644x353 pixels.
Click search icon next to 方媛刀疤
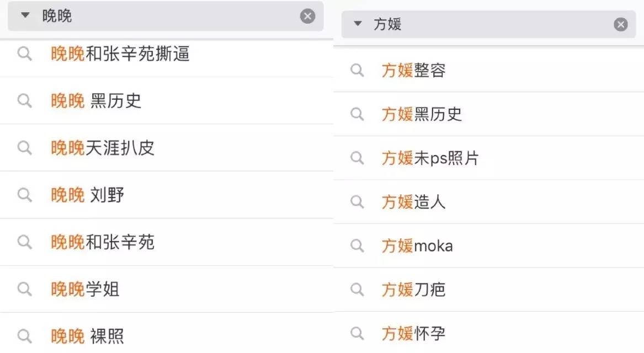tap(358, 289)
